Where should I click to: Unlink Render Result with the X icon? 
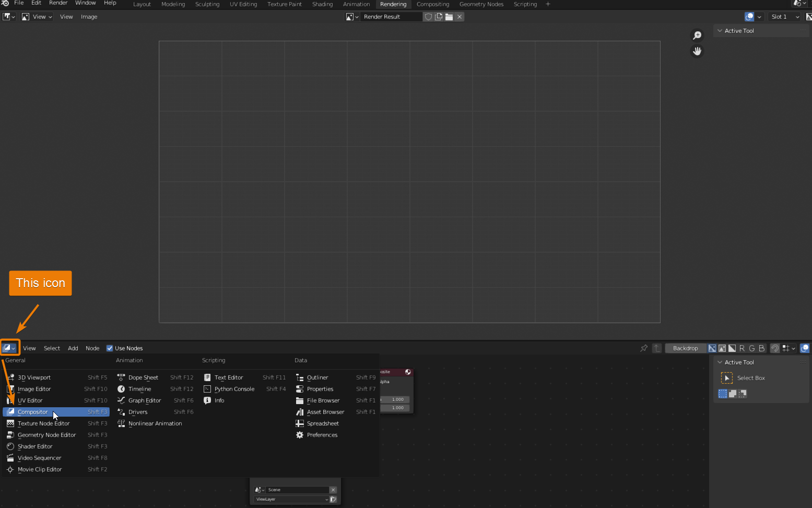tap(460, 16)
